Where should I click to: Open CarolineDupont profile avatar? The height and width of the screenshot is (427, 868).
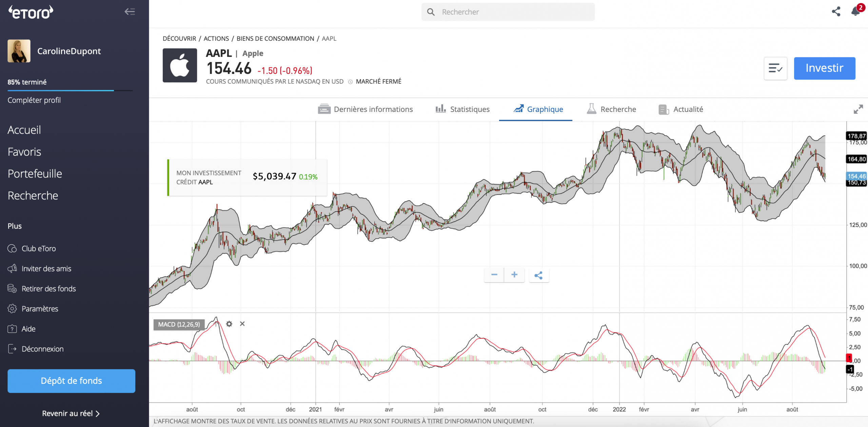click(x=19, y=51)
